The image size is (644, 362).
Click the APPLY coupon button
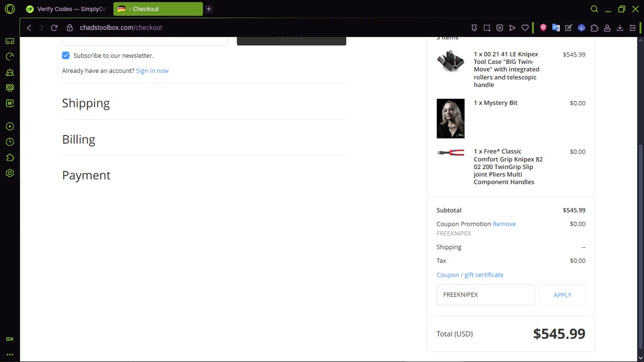click(x=562, y=295)
